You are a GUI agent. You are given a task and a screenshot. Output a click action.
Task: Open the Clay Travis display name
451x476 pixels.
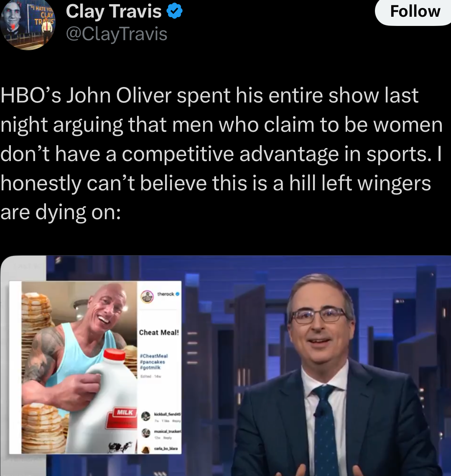(x=113, y=12)
